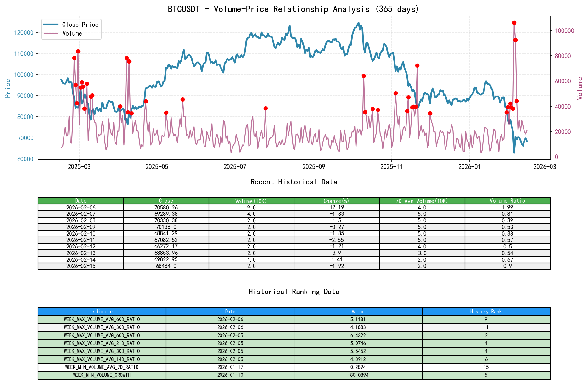The height and width of the screenshot is (384, 588).
Task: Click the highest red dot above 100000 volume
Action: point(514,23)
